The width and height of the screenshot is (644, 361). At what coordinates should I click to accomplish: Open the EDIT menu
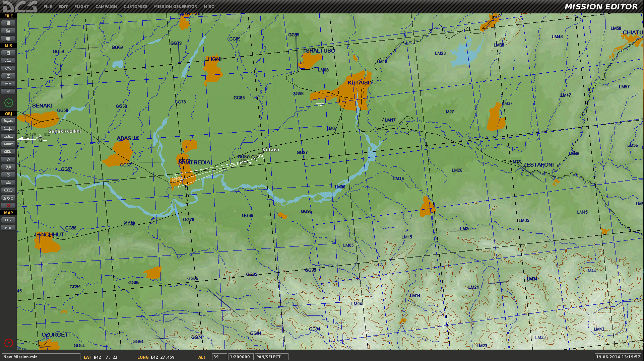click(63, 7)
